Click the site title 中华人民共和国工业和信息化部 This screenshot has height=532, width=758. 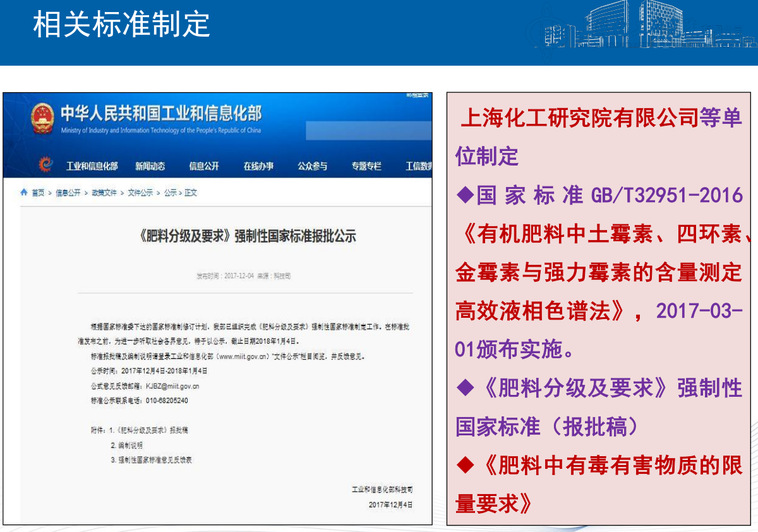coord(160,114)
